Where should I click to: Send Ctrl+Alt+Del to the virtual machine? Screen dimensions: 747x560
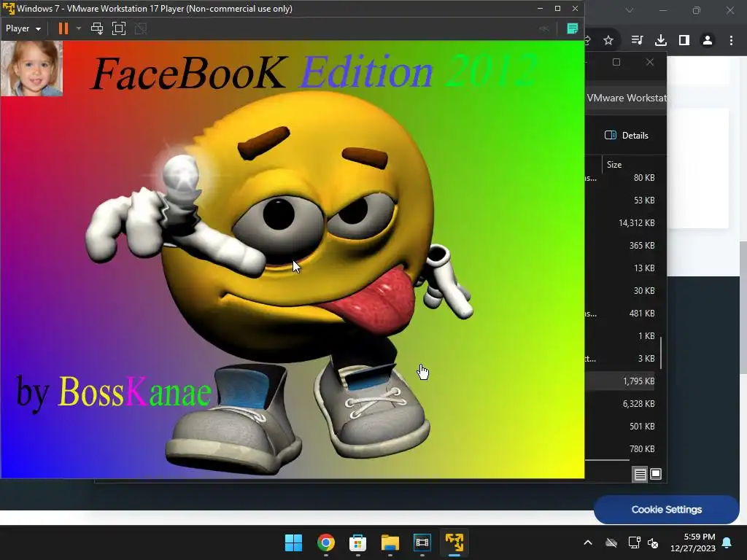pos(97,28)
